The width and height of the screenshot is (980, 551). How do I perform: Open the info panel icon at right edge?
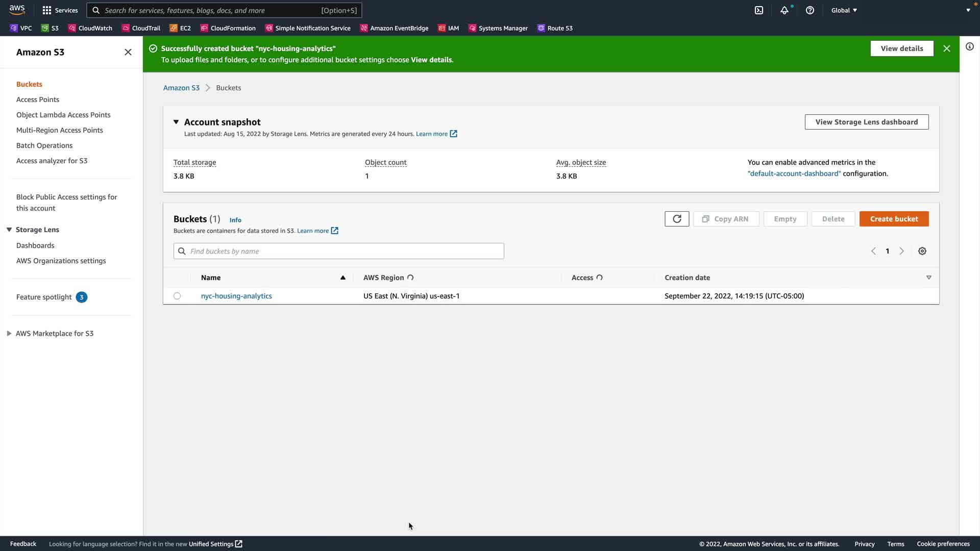pyautogui.click(x=969, y=47)
